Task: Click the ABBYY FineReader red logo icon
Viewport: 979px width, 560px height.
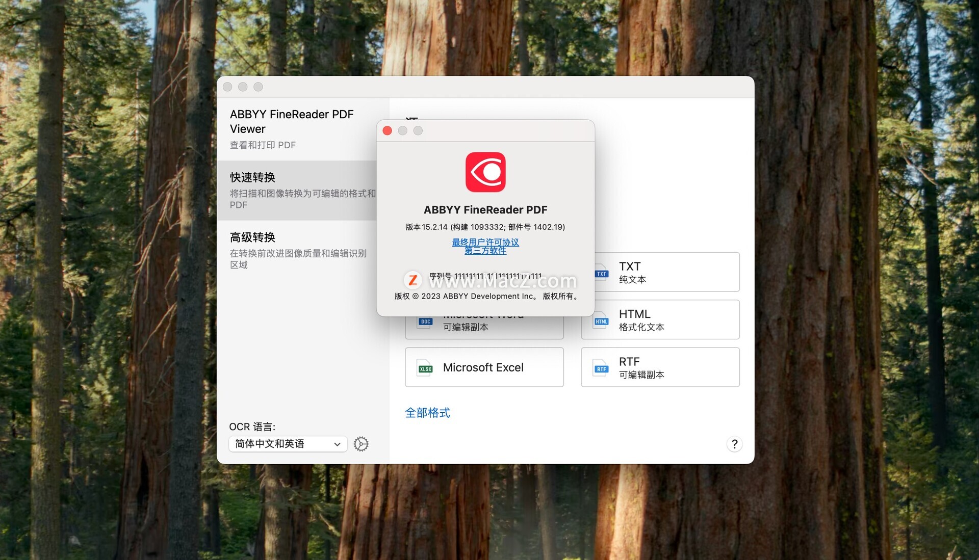Action: pyautogui.click(x=485, y=172)
